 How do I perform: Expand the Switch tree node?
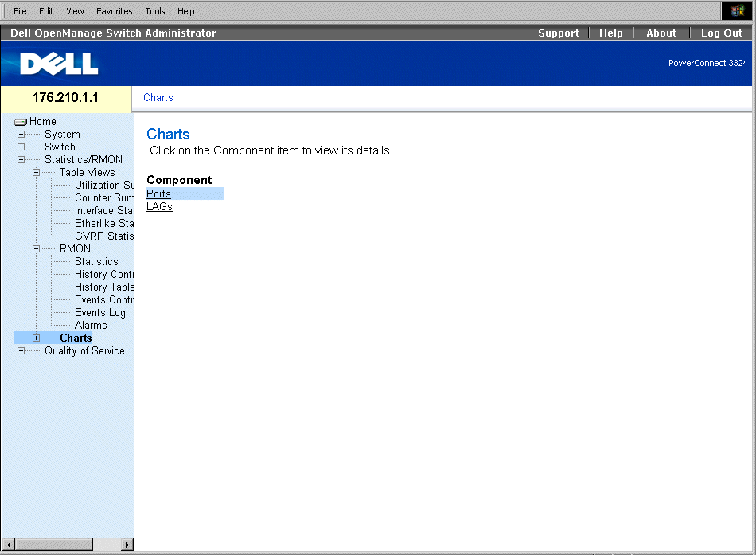point(21,147)
